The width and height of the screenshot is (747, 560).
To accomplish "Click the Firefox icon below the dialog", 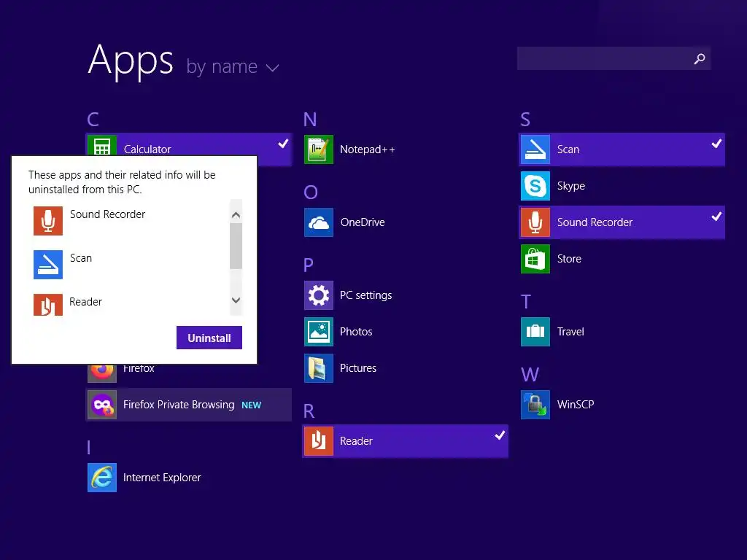I will tap(102, 373).
